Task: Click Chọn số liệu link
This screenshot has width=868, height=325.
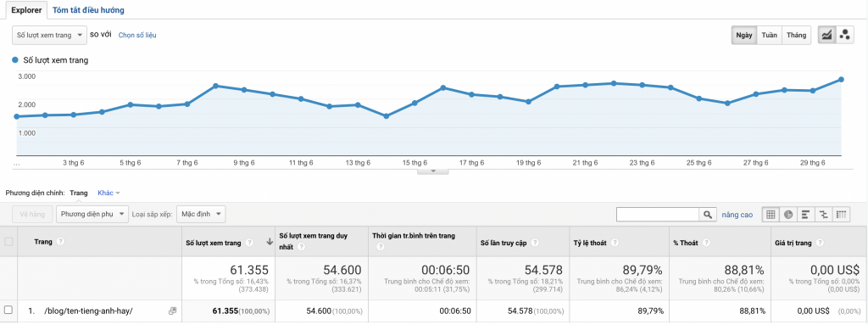Action: click(137, 35)
